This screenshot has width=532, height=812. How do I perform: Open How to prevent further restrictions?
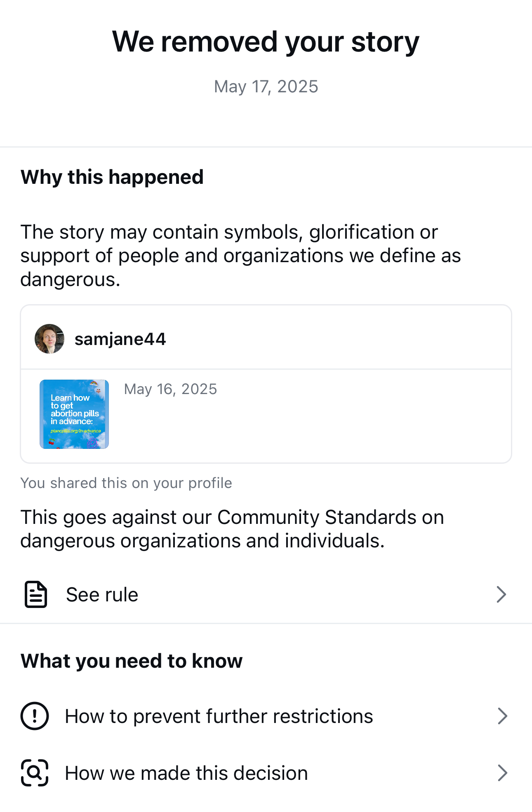click(219, 716)
